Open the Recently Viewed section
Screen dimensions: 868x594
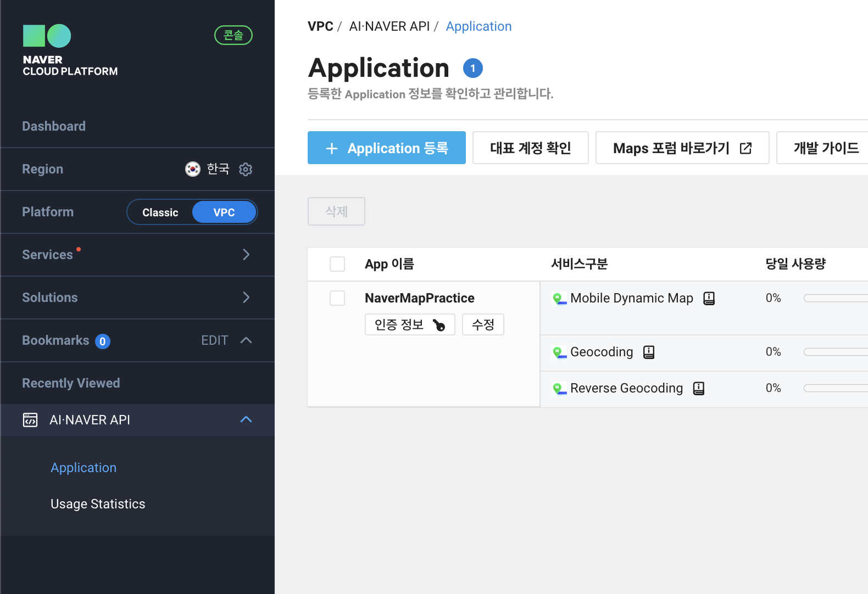[71, 383]
